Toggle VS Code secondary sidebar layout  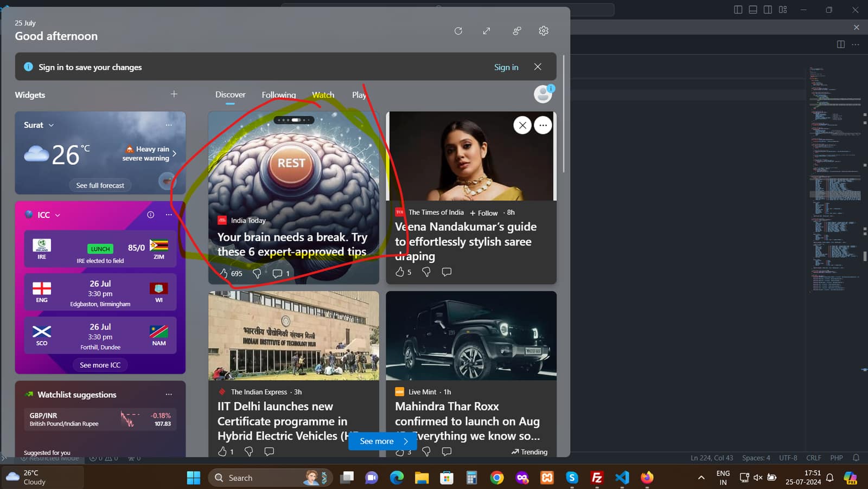tap(768, 10)
